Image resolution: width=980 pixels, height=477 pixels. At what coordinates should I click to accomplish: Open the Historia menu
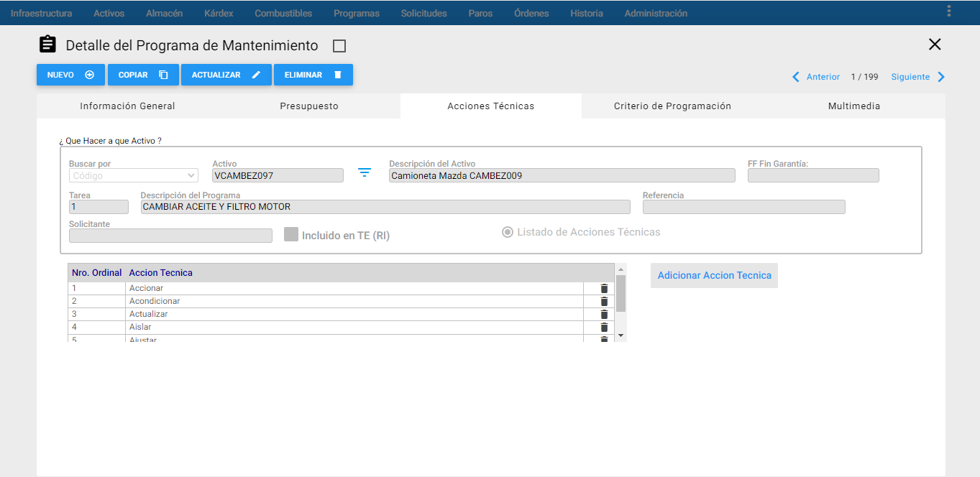587,13
